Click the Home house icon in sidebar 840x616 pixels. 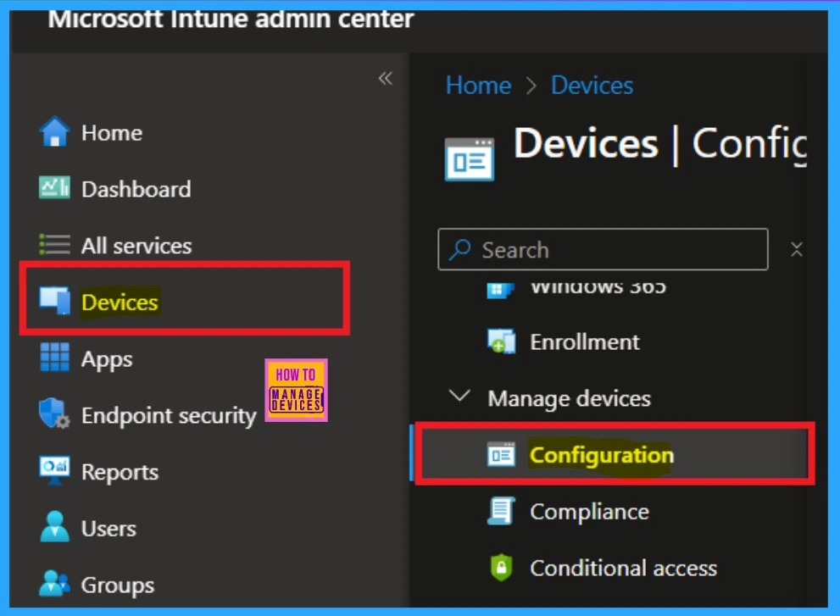point(54,132)
